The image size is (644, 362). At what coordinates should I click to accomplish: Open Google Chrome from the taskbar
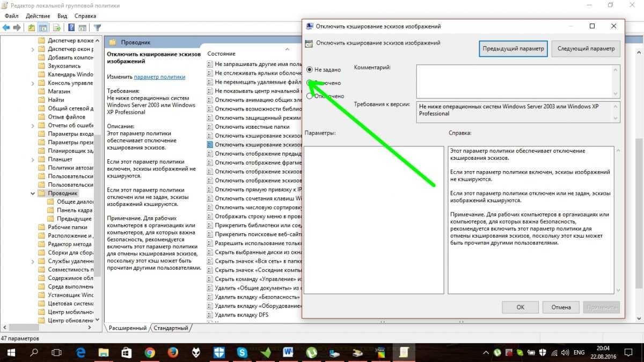(150, 352)
